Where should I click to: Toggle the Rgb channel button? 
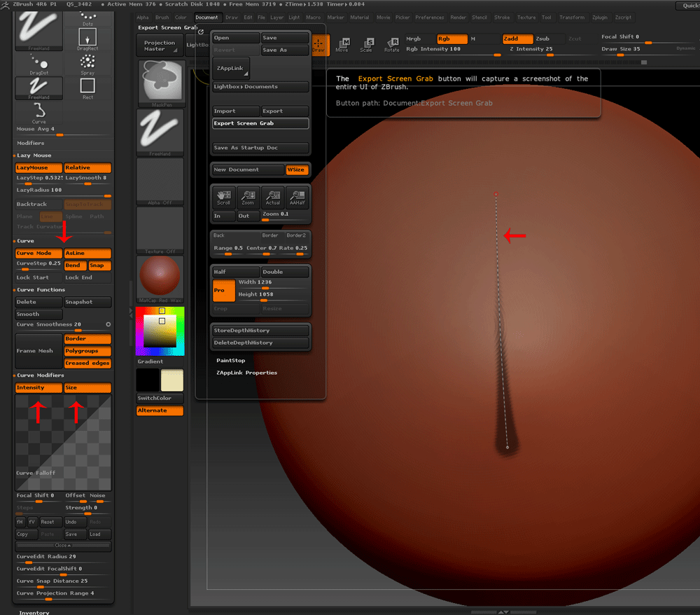[x=452, y=39]
